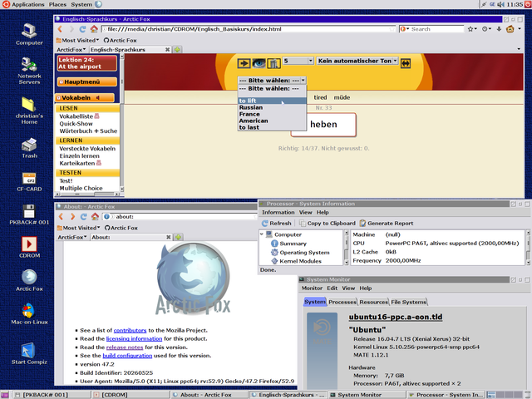Go back in the Englisch-Sprachkurs browser window
The height and width of the screenshot is (399, 532).
[x=60, y=29]
